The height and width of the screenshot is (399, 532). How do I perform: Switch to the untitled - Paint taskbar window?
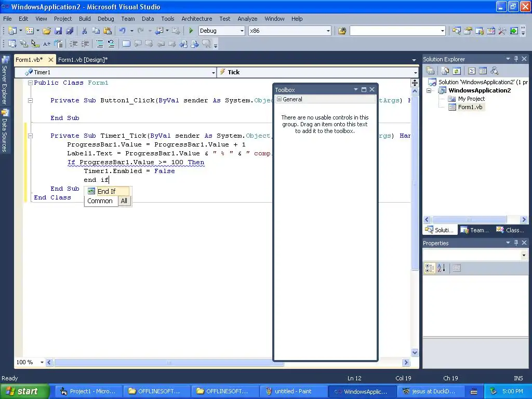(x=293, y=391)
